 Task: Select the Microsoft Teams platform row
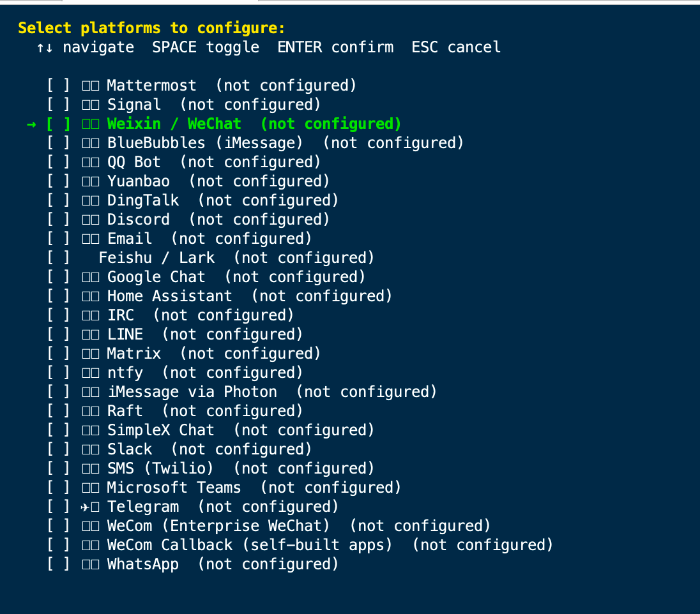224,487
